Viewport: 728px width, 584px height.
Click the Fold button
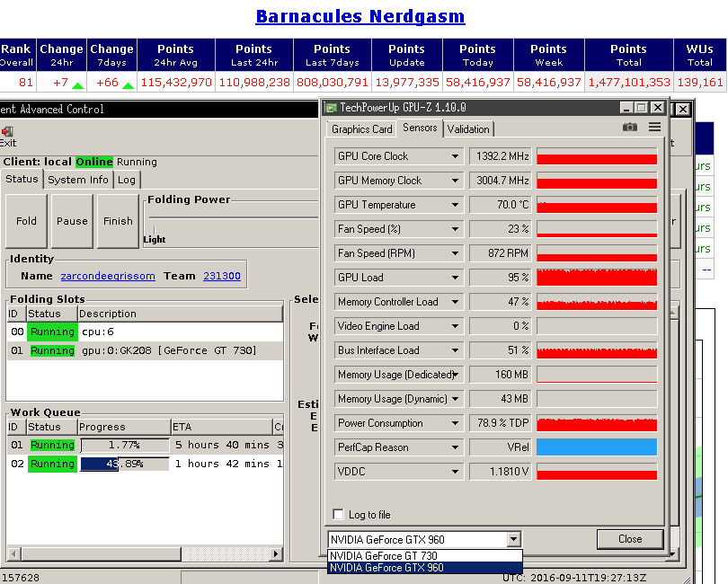pos(26,221)
